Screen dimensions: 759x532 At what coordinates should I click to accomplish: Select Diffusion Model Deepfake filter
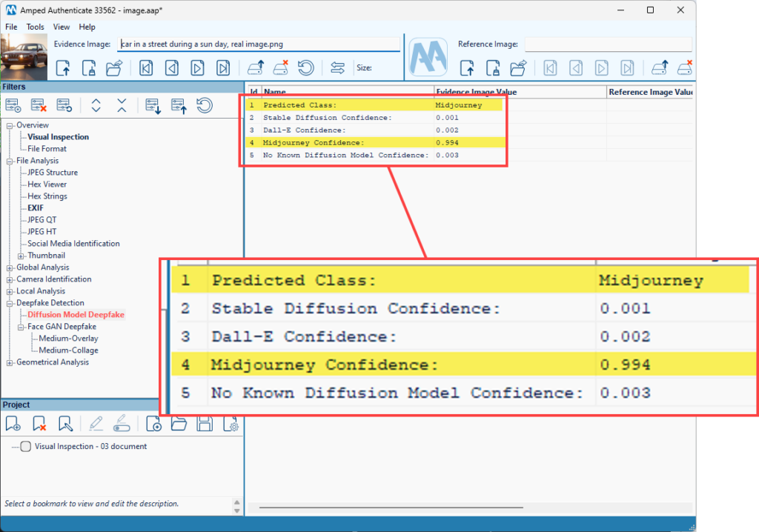point(76,315)
